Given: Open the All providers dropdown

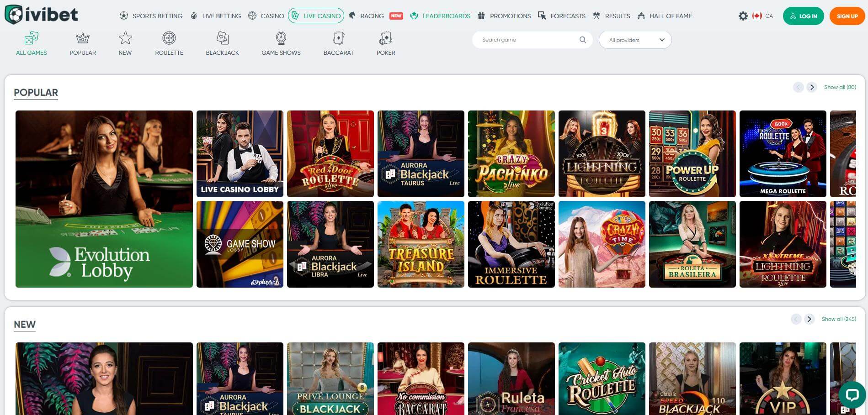Looking at the screenshot, I should point(635,40).
